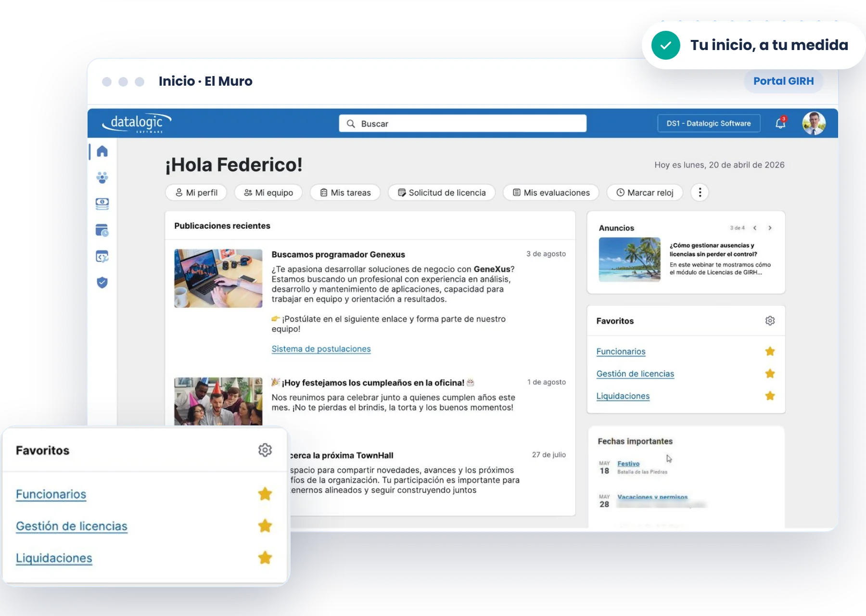Viewport: 866px width, 616px height.
Task: Open beach image in Anuncios
Action: pyautogui.click(x=629, y=259)
